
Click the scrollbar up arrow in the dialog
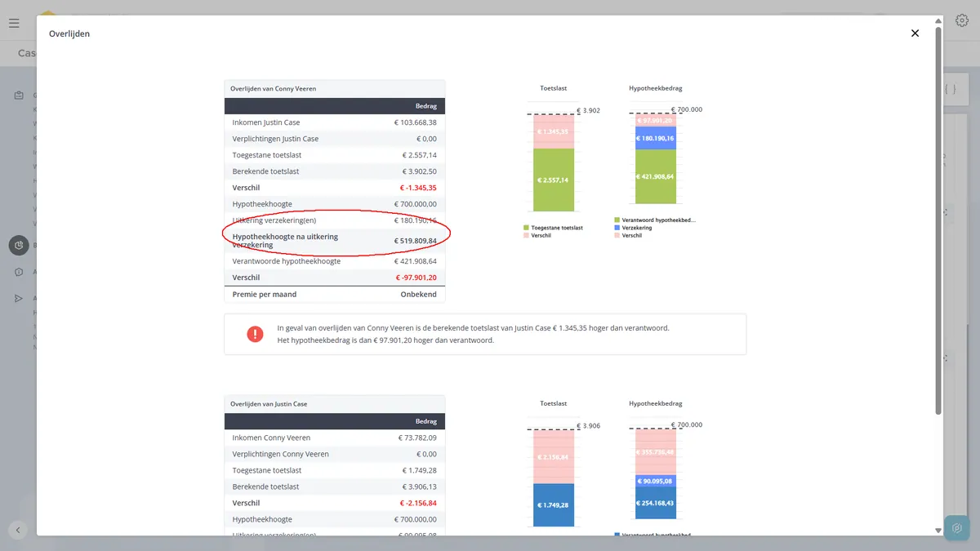click(938, 21)
